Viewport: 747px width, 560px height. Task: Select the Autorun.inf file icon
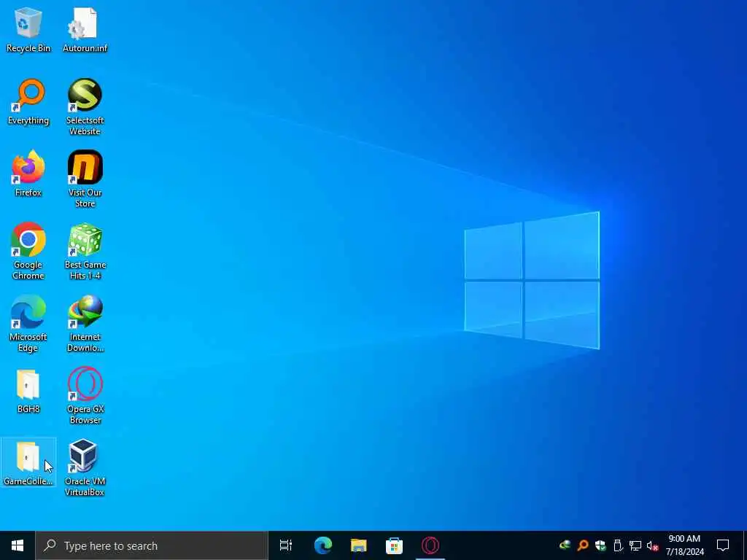click(85, 30)
